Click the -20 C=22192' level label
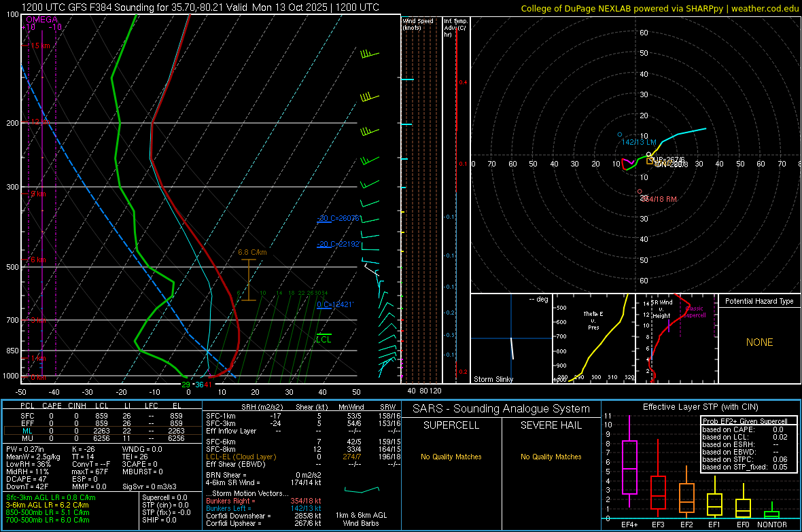The width and height of the screenshot is (802, 532). tap(338, 244)
